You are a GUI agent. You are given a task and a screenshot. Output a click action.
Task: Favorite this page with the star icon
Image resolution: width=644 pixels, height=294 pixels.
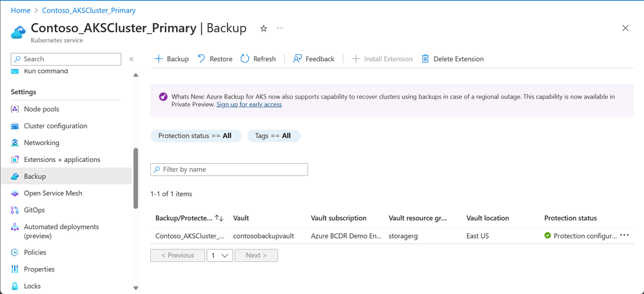[x=264, y=28]
